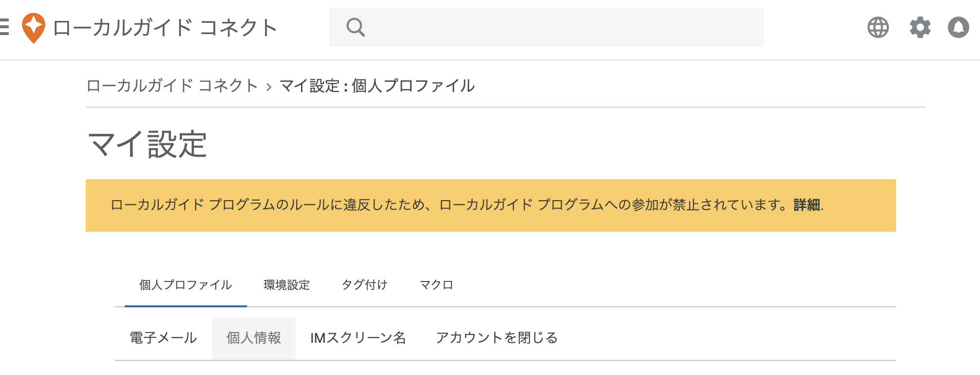Switch to the 環境設定 tab
The image size is (980, 375).
(x=286, y=285)
